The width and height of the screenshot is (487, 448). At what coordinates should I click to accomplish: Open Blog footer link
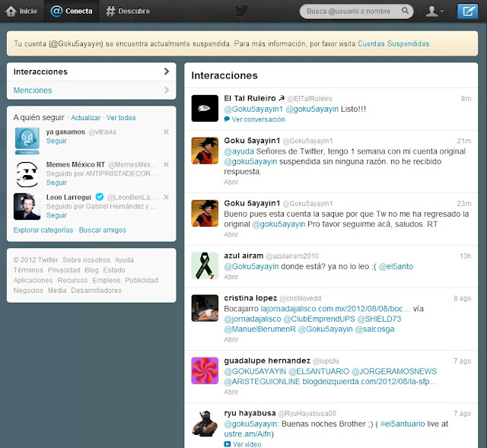pos(91,270)
